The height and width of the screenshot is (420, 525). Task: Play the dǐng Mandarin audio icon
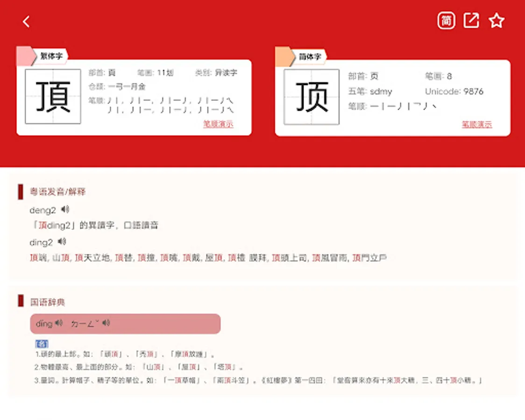point(58,323)
